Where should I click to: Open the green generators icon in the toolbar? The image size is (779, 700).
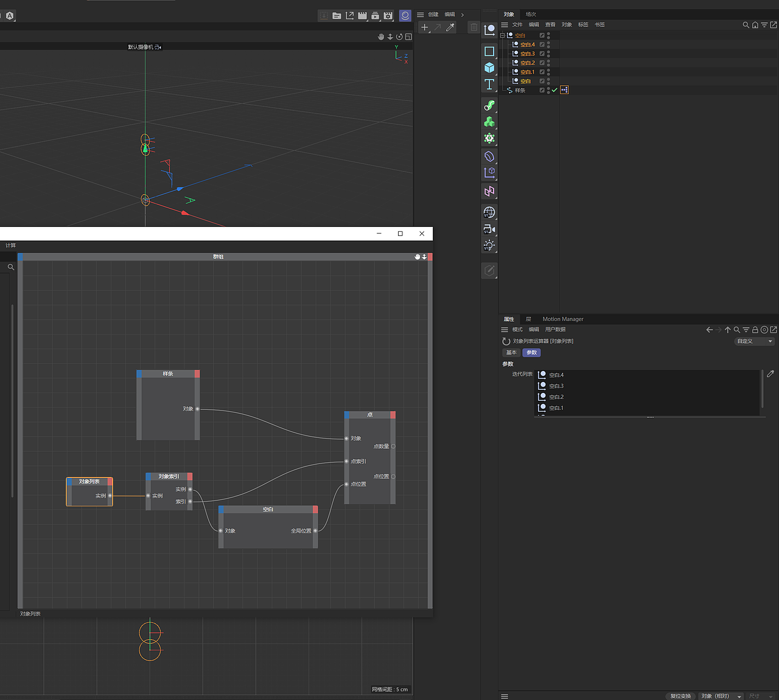point(489,121)
